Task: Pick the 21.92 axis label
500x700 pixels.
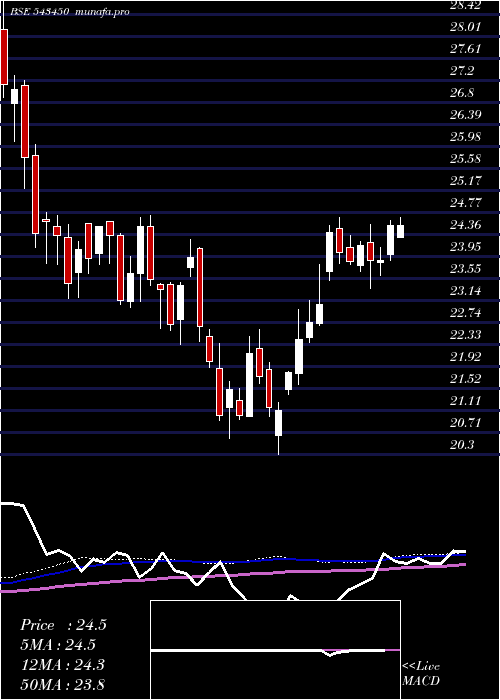Action: point(465,356)
